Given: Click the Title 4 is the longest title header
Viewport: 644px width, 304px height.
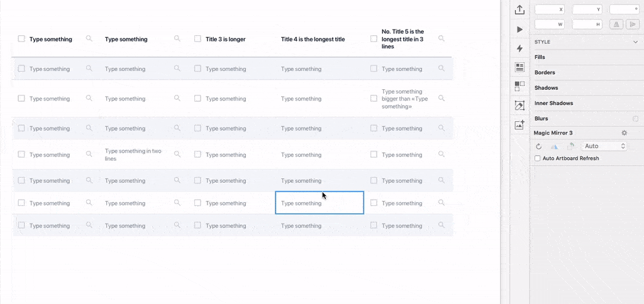Looking at the screenshot, I should [x=313, y=40].
